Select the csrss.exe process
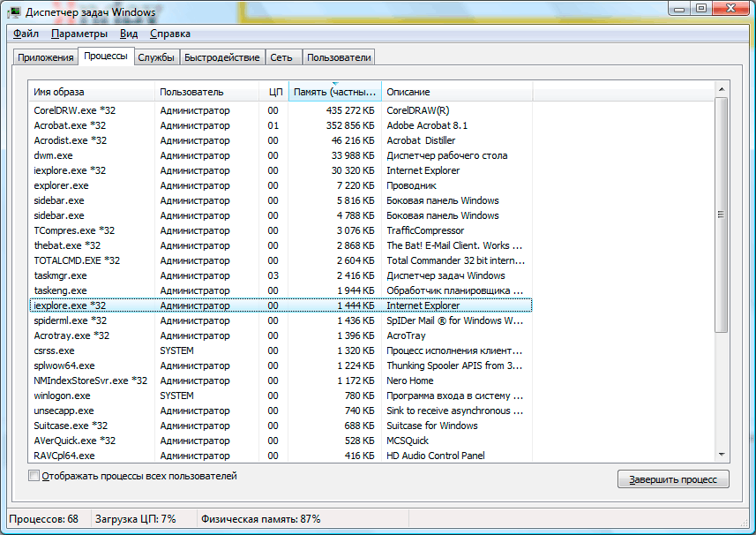The width and height of the screenshot is (756, 535). click(x=281, y=350)
